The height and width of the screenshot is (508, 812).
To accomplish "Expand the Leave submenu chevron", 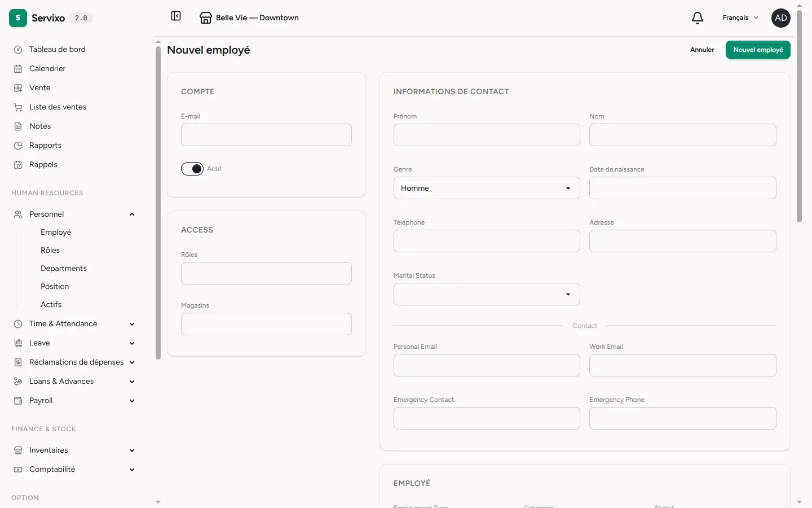I will [x=132, y=343].
